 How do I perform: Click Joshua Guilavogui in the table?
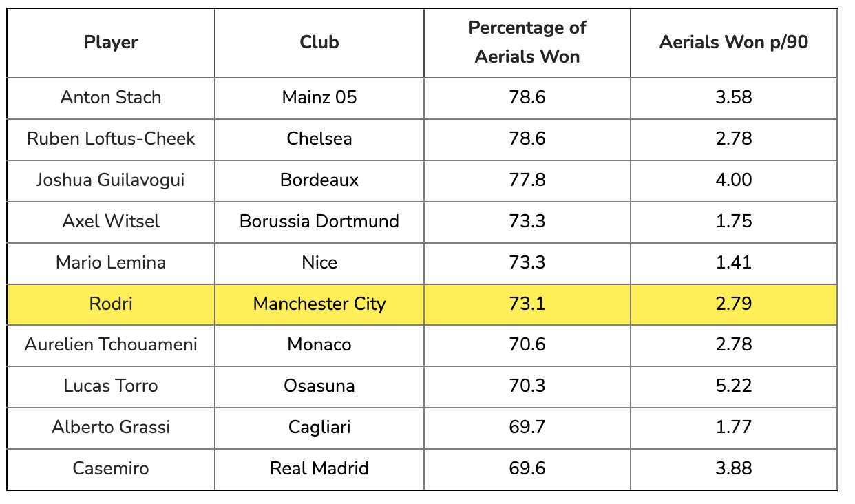pyautogui.click(x=111, y=180)
